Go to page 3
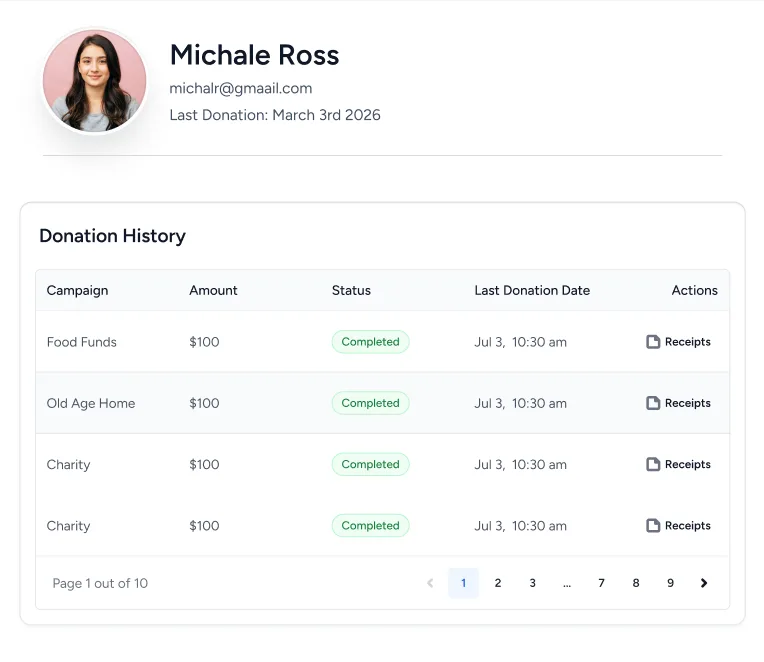Image resolution: width=764 pixels, height=662 pixels. [x=533, y=583]
